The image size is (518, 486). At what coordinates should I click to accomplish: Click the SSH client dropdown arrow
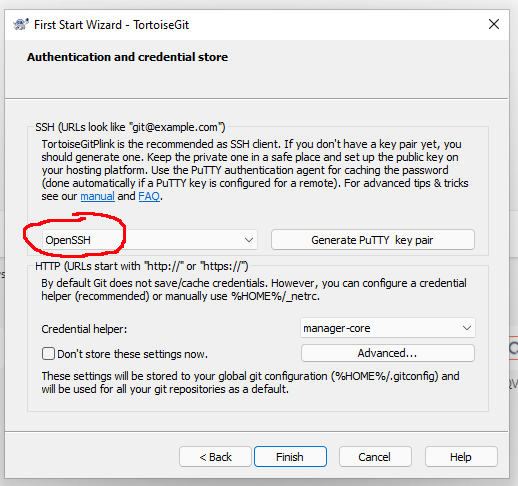249,240
